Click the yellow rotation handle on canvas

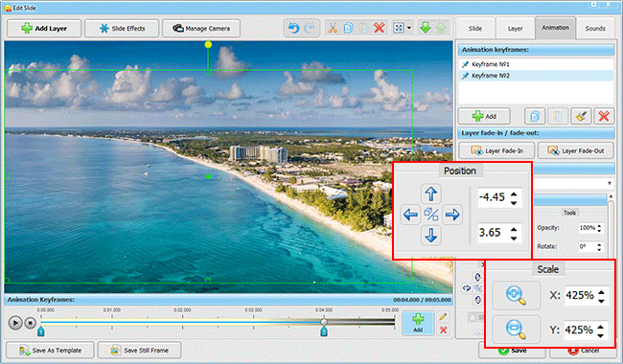(208, 44)
